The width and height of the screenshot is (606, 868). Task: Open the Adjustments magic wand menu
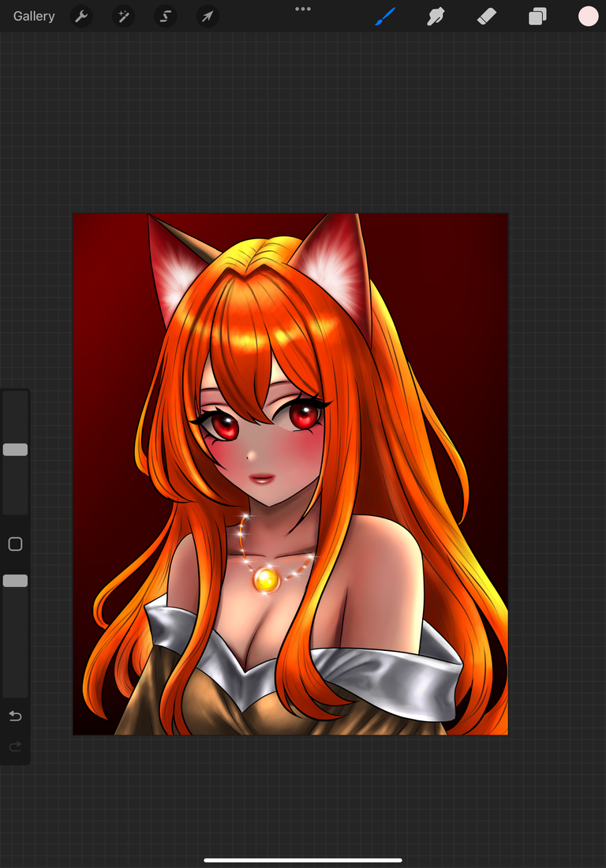click(123, 17)
